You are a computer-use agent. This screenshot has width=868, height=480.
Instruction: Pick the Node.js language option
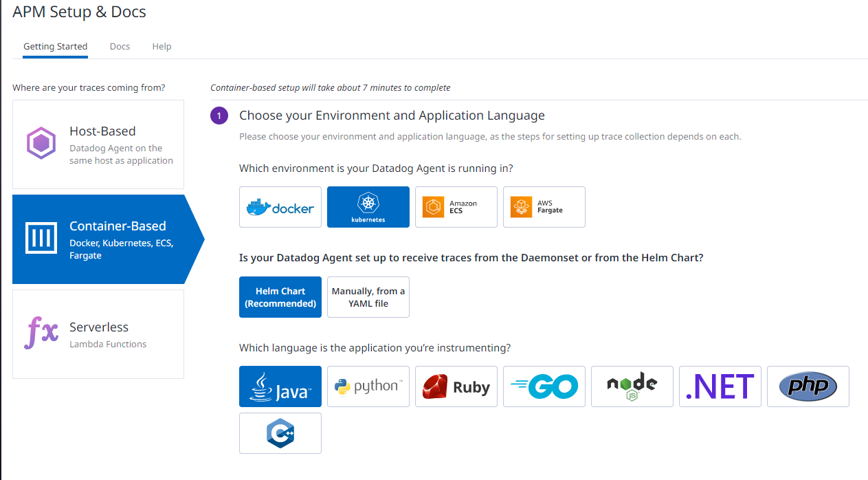(x=632, y=386)
